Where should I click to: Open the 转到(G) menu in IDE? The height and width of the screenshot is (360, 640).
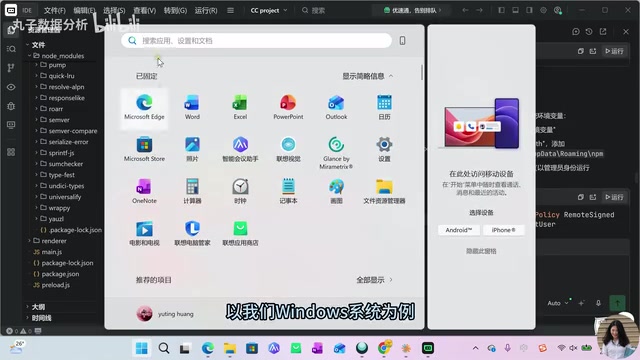click(175, 10)
